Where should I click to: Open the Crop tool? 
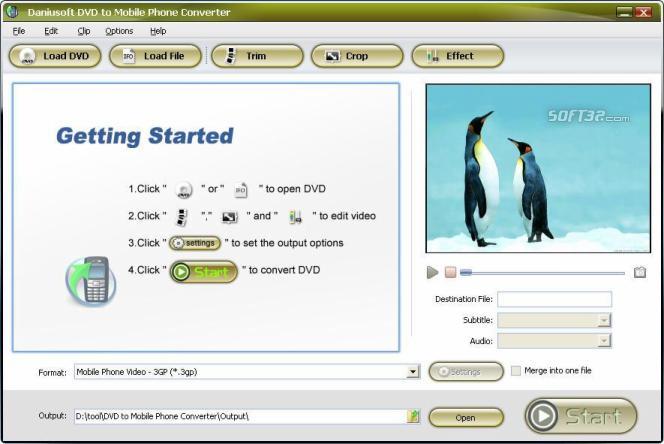[x=357, y=56]
